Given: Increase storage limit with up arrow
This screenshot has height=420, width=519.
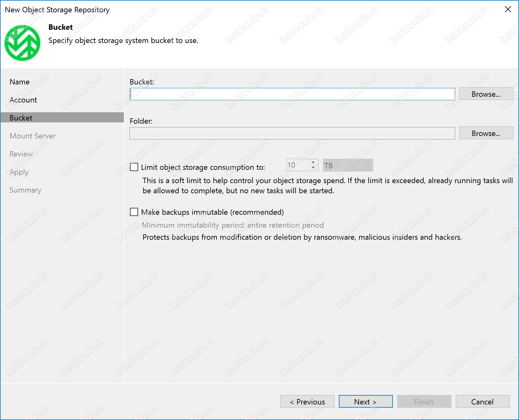Looking at the screenshot, I should [x=313, y=162].
